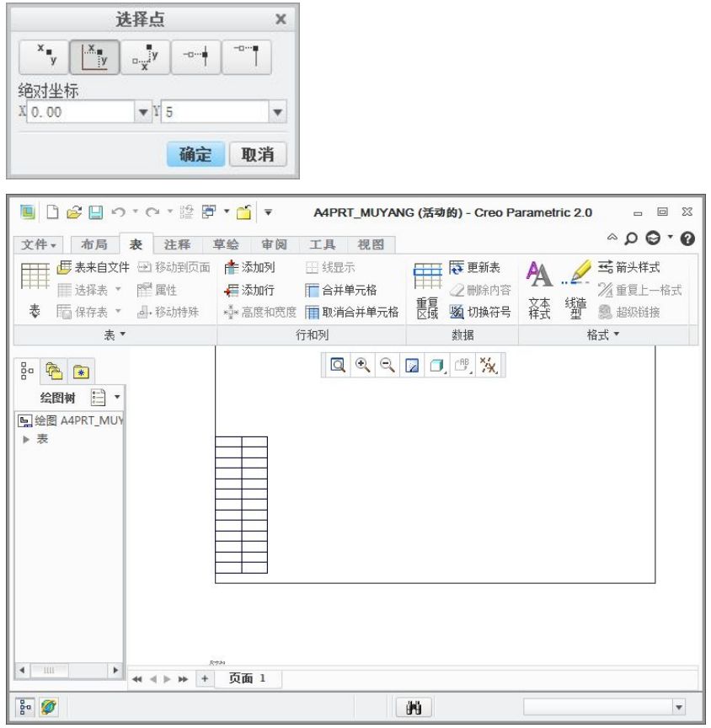Click 取消合并单元格 unmerge cells
The width and height of the screenshot is (711, 728).
tap(352, 312)
